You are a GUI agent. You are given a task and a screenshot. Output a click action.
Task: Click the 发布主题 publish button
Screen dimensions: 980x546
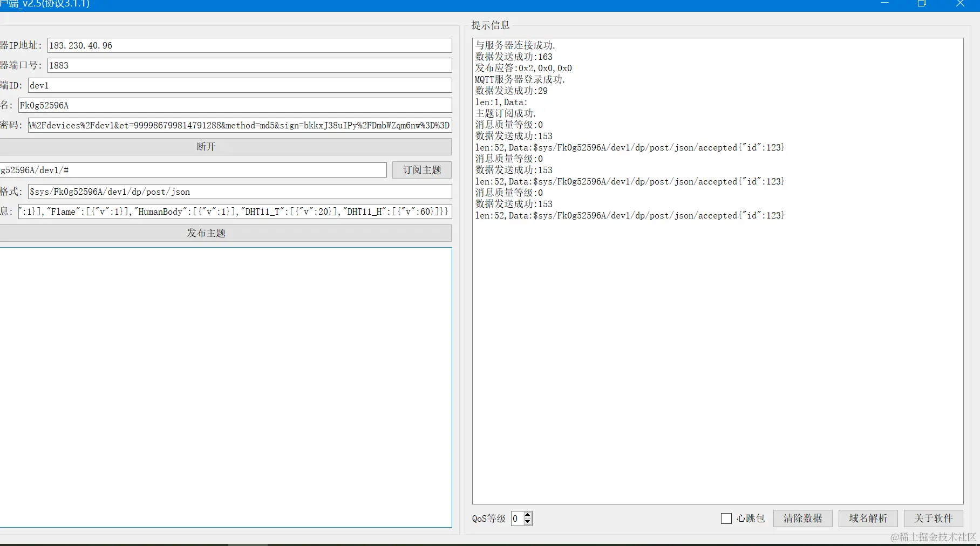pyautogui.click(x=225, y=233)
